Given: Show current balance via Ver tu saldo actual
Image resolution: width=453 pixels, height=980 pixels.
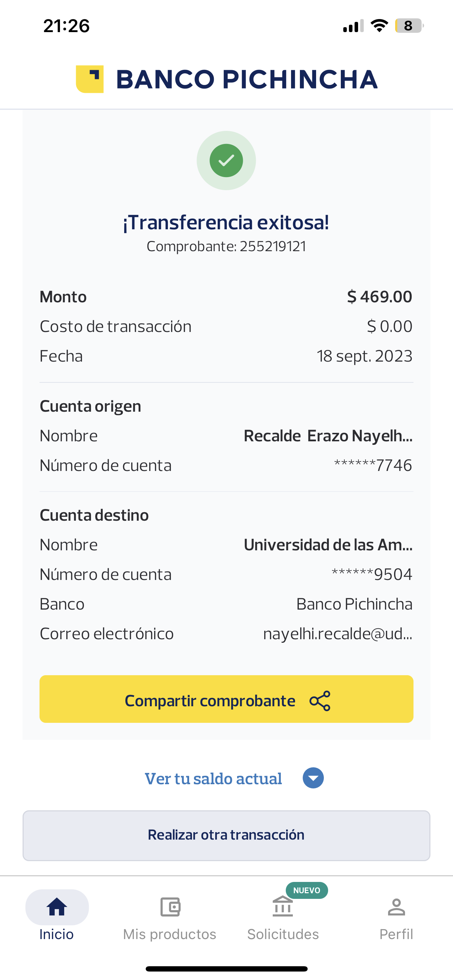Looking at the screenshot, I should pos(213,779).
